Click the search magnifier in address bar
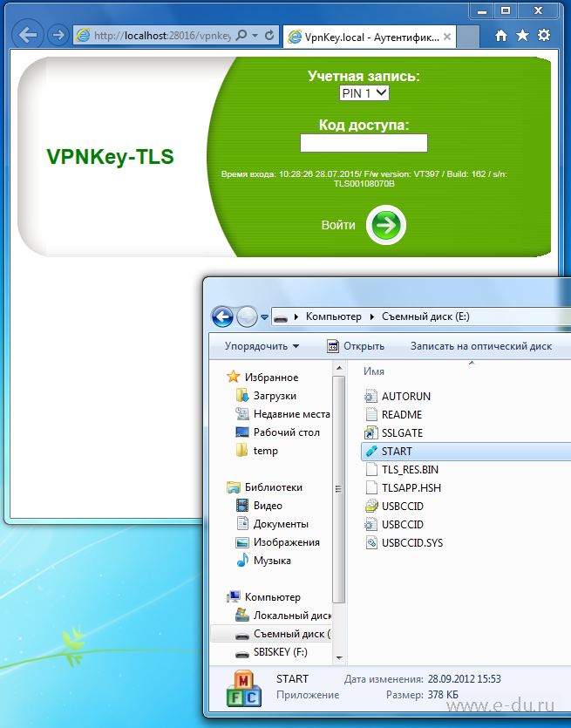Screen dimensions: 571x728 pos(241,35)
